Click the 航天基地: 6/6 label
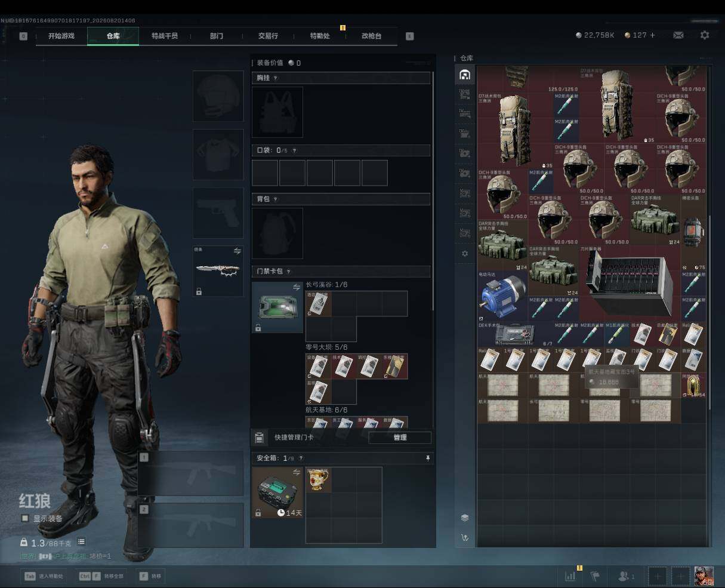This screenshot has width=725, height=588. tap(326, 410)
